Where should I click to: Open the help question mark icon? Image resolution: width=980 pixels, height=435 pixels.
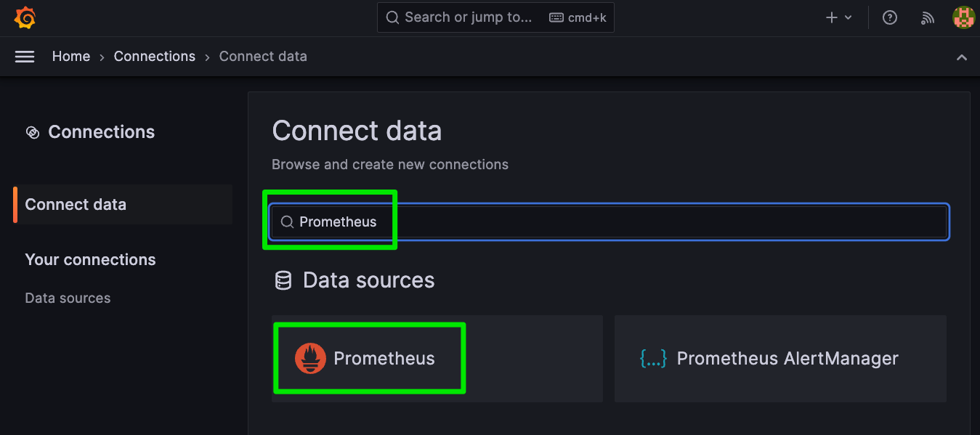[x=890, y=17]
